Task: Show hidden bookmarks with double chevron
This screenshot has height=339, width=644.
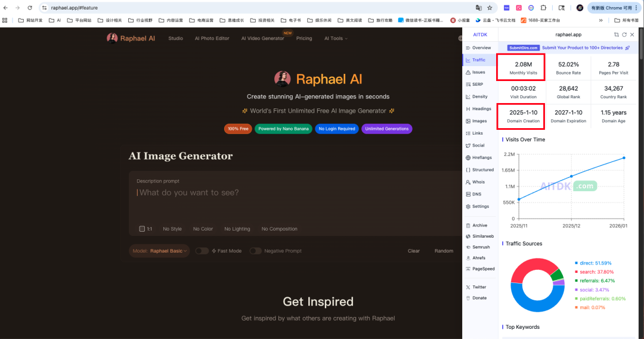Action: tap(601, 20)
